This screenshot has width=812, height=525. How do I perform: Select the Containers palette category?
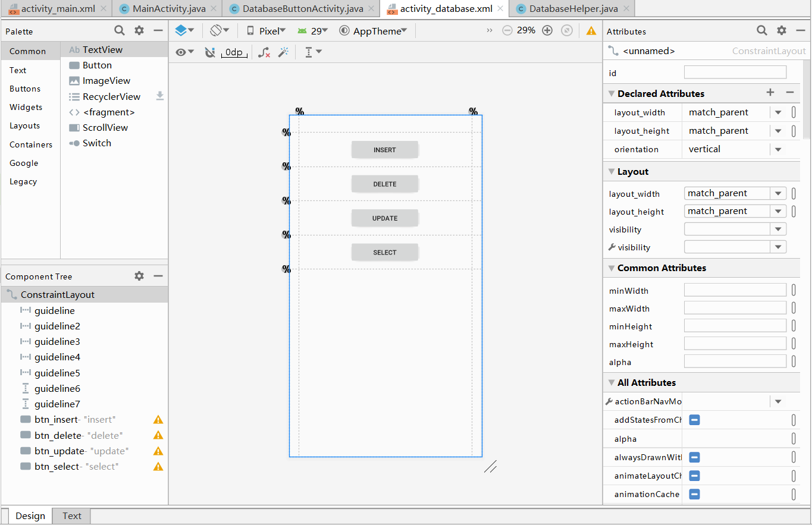pyautogui.click(x=31, y=144)
